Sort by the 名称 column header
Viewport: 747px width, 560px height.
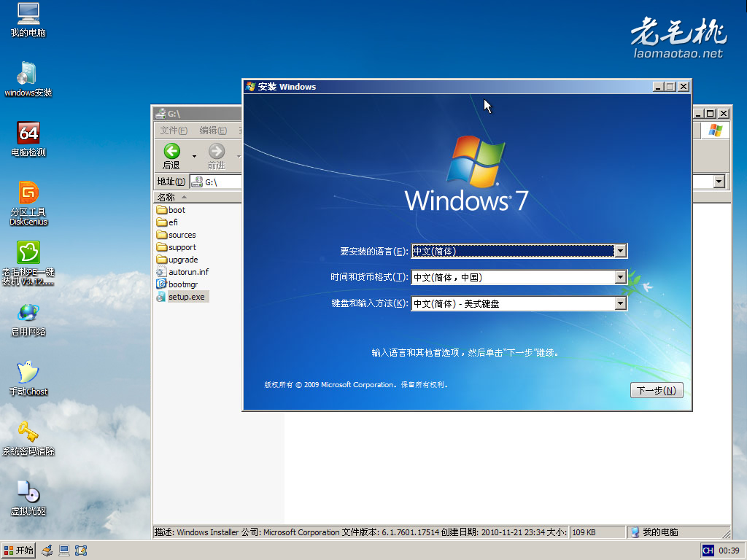pyautogui.click(x=197, y=197)
